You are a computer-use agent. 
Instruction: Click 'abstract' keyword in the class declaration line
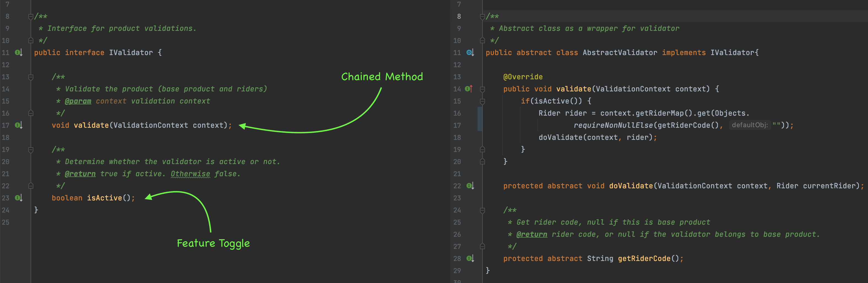pos(534,53)
